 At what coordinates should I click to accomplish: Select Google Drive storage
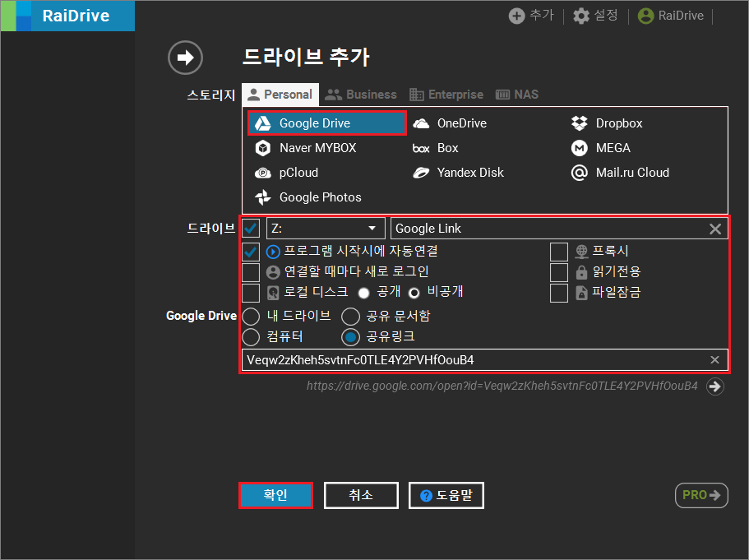click(327, 123)
